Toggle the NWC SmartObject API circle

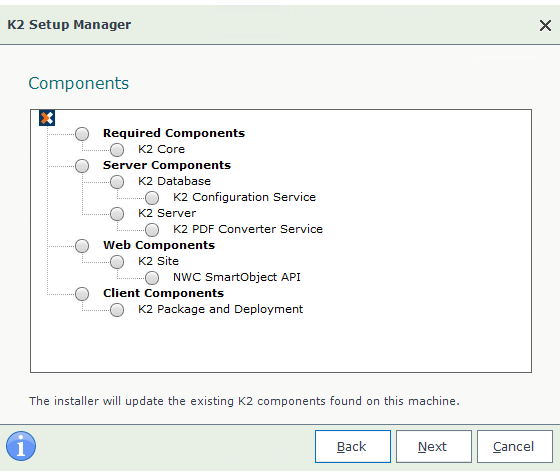[152, 277]
